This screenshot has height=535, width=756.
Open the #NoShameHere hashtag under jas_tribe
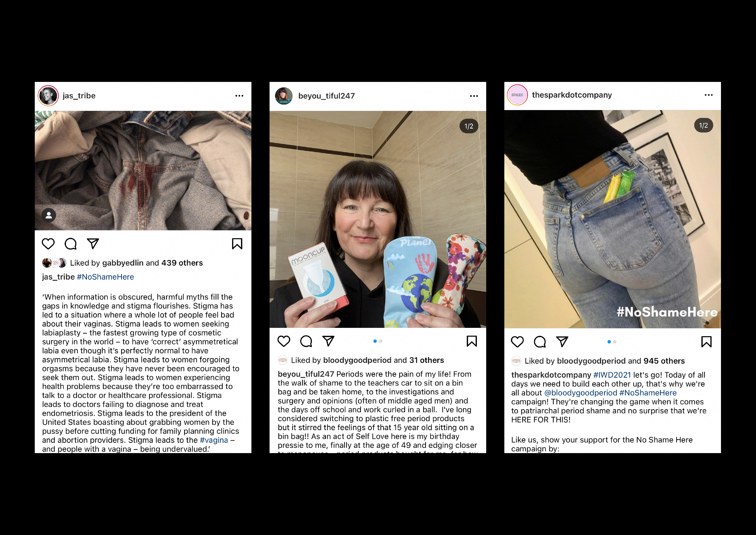pos(105,277)
